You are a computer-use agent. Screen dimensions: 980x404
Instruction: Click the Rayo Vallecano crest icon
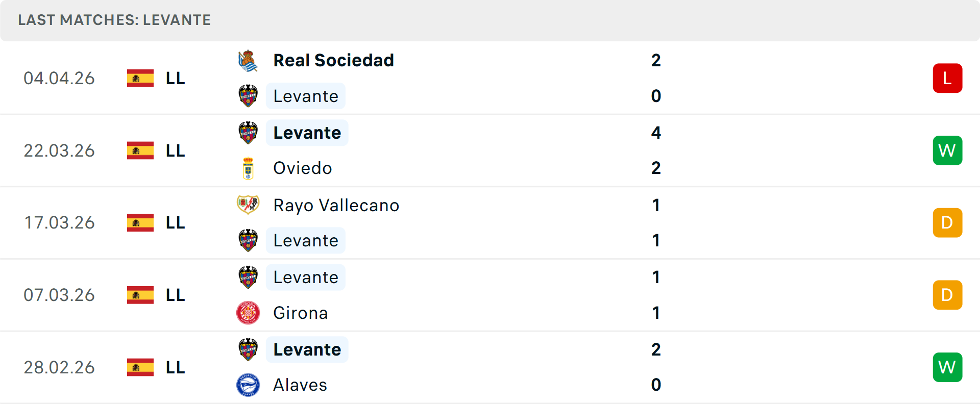pyautogui.click(x=248, y=205)
